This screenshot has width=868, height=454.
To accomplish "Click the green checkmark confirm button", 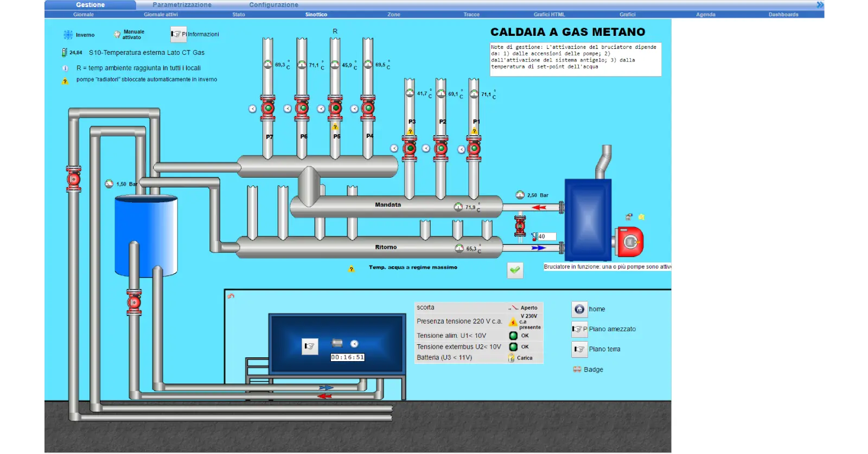I will (515, 270).
